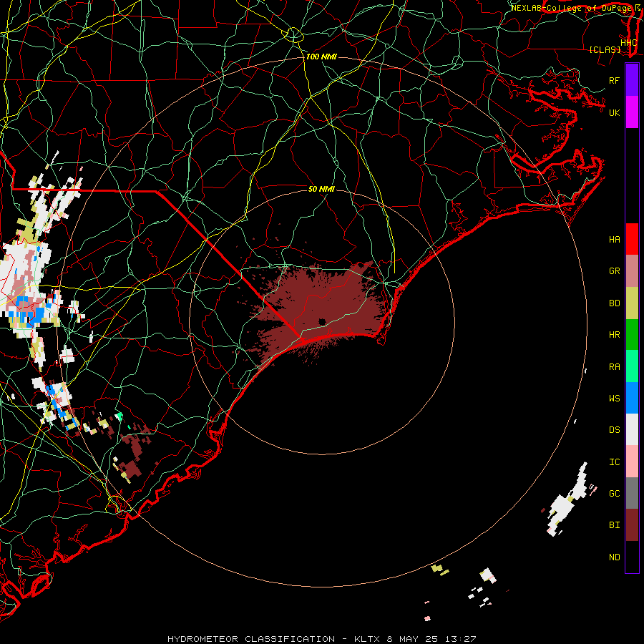Click the RA legend label

(x=614, y=367)
